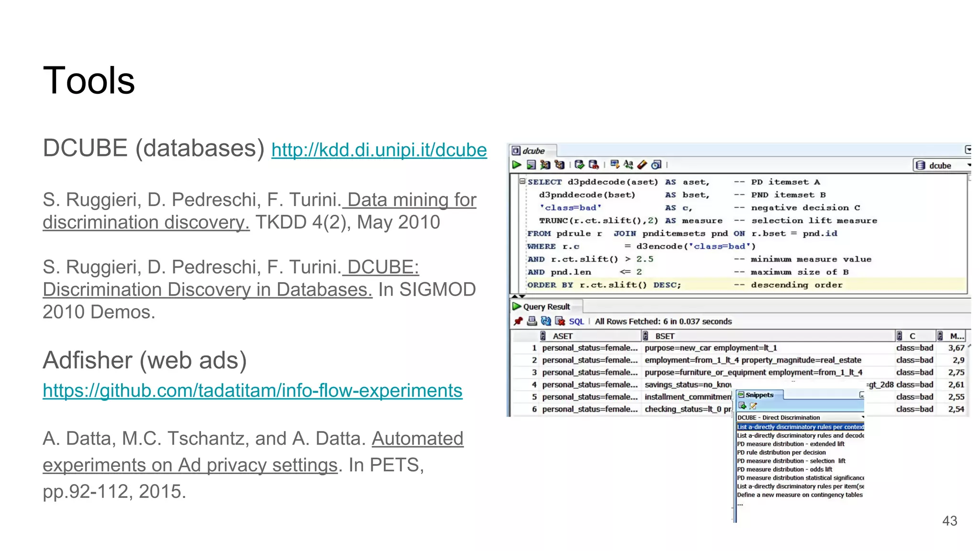Click the change-case Aa icon

628,165
